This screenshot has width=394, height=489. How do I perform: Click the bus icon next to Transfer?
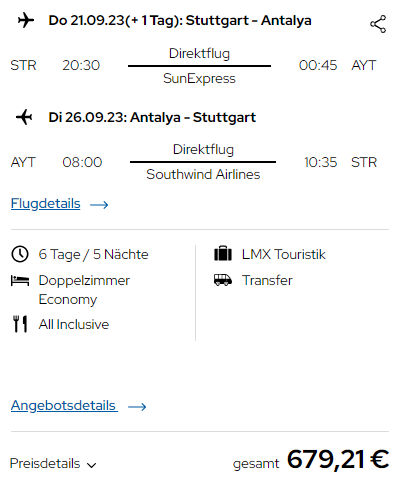pyautogui.click(x=223, y=280)
